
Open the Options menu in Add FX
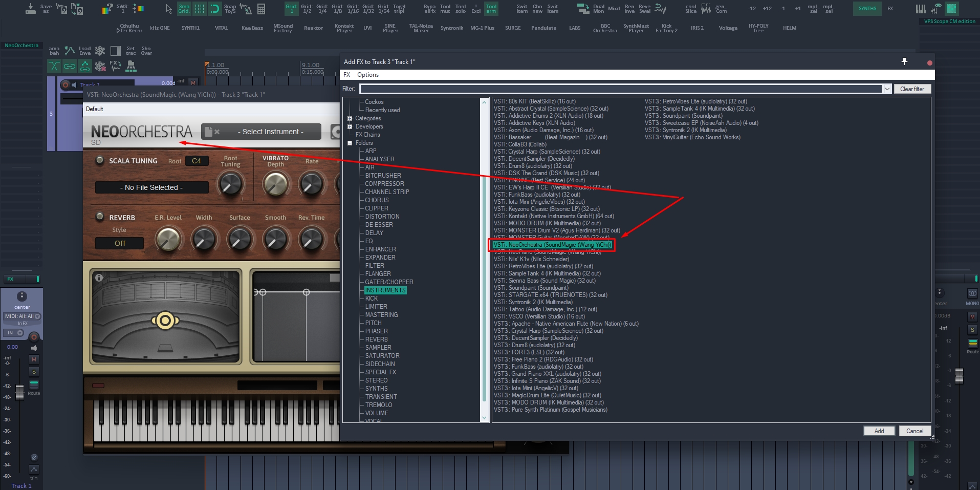[x=367, y=75]
